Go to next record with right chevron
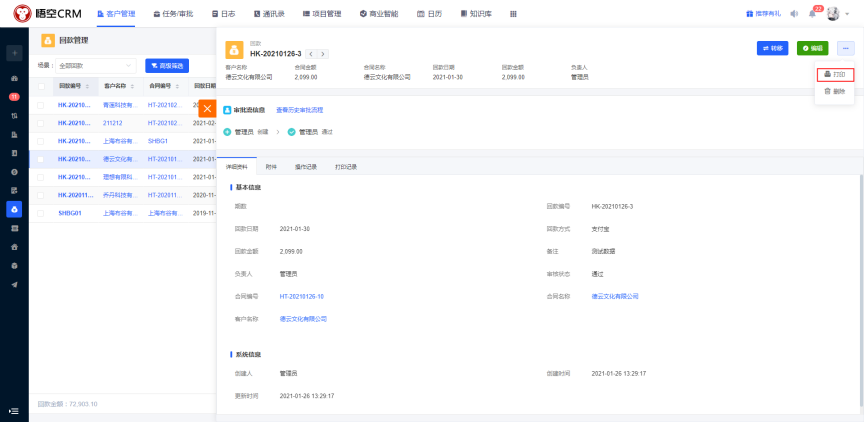 click(x=323, y=53)
